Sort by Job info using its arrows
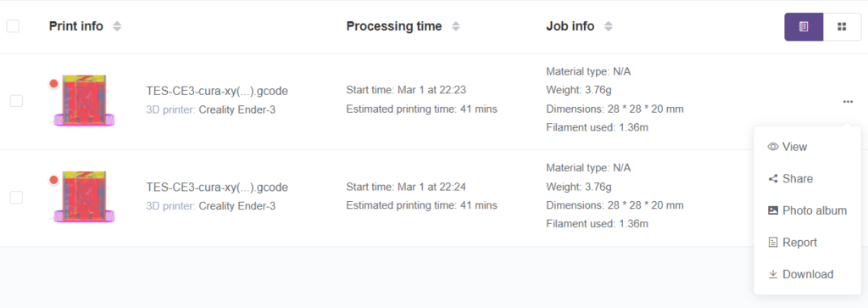The height and width of the screenshot is (308, 868). pos(609,26)
